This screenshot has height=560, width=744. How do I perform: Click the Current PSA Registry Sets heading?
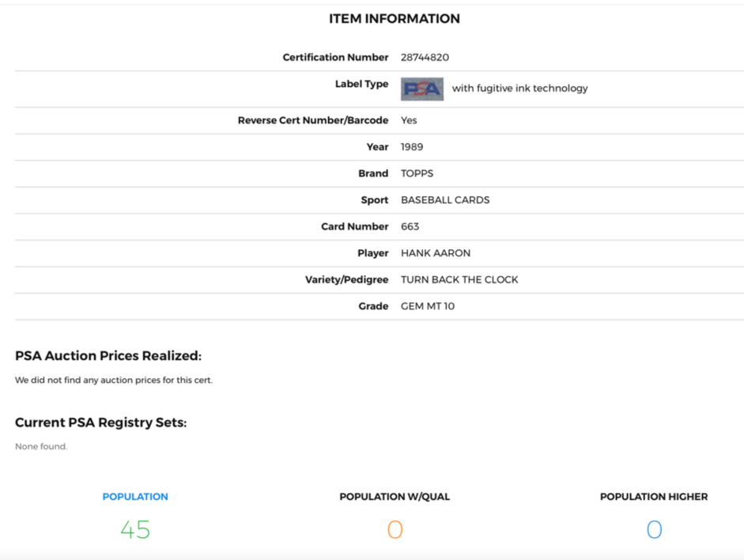point(100,422)
